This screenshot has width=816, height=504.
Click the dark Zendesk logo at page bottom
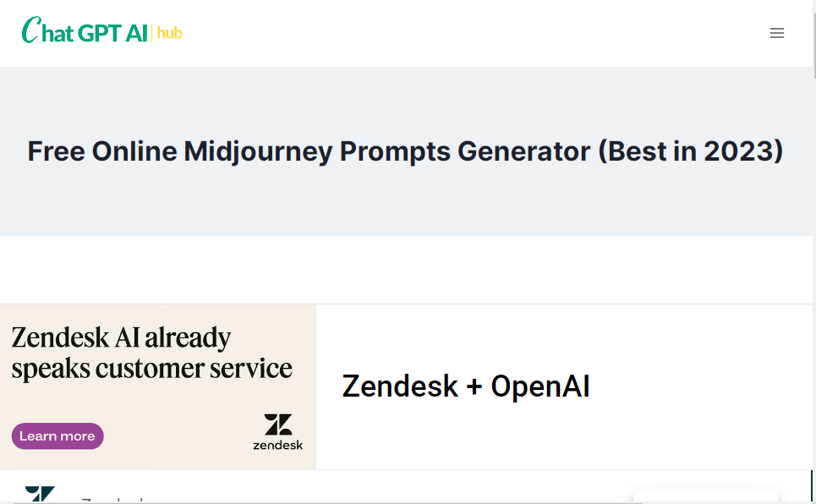40,494
